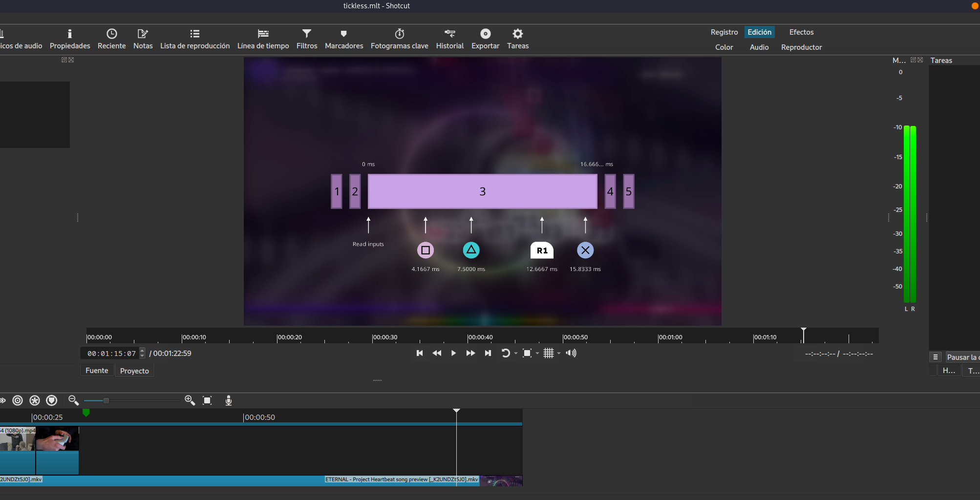980x500 pixels.
Task: Switch to the Reproductor layout
Action: [801, 47]
